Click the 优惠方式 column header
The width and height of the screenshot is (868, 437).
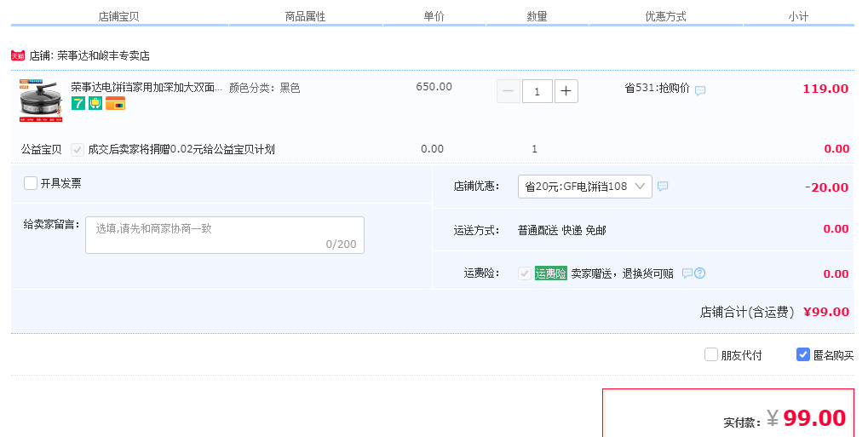(x=665, y=17)
